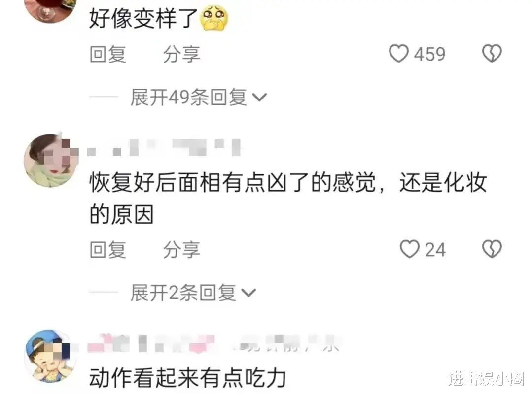Open avatar of the wine glass user
532x396 pixels.
pos(51,8)
